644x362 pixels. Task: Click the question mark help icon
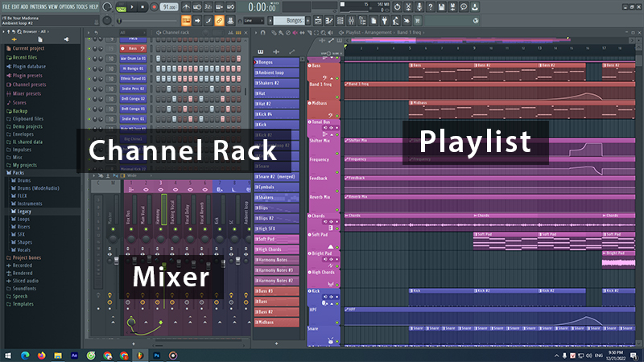click(431, 7)
